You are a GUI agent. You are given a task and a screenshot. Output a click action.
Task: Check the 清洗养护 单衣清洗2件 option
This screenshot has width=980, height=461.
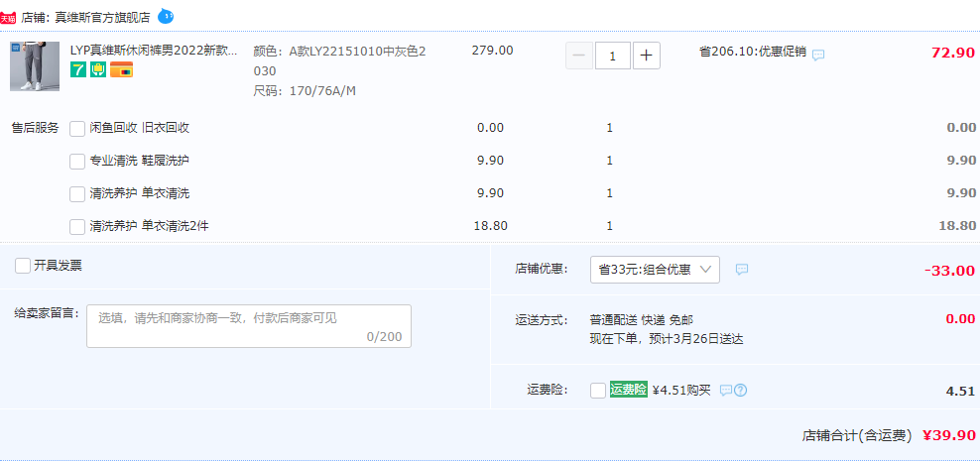(77, 227)
